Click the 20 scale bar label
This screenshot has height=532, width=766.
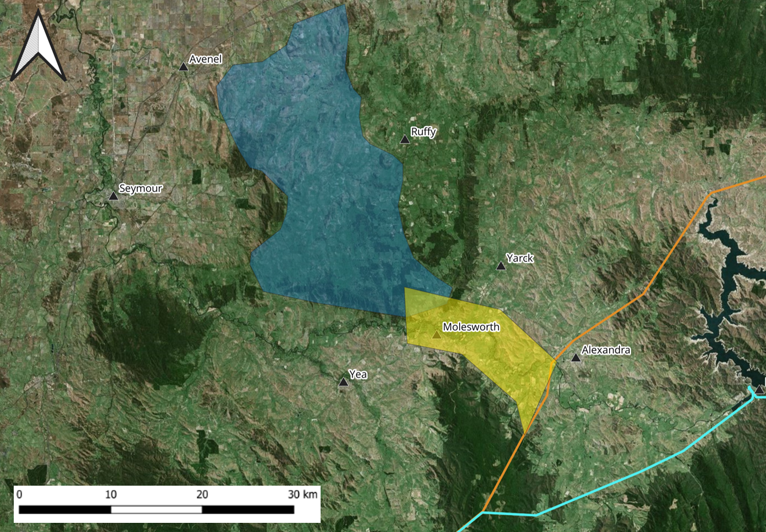click(202, 494)
